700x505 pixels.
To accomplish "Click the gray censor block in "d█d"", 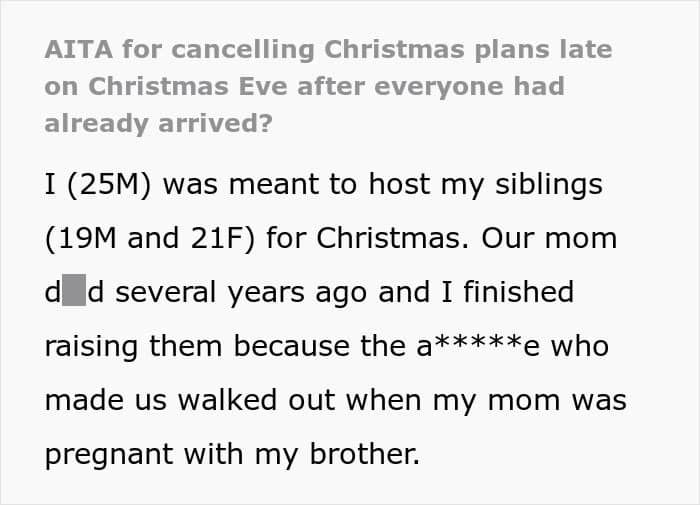I will pos(74,293).
